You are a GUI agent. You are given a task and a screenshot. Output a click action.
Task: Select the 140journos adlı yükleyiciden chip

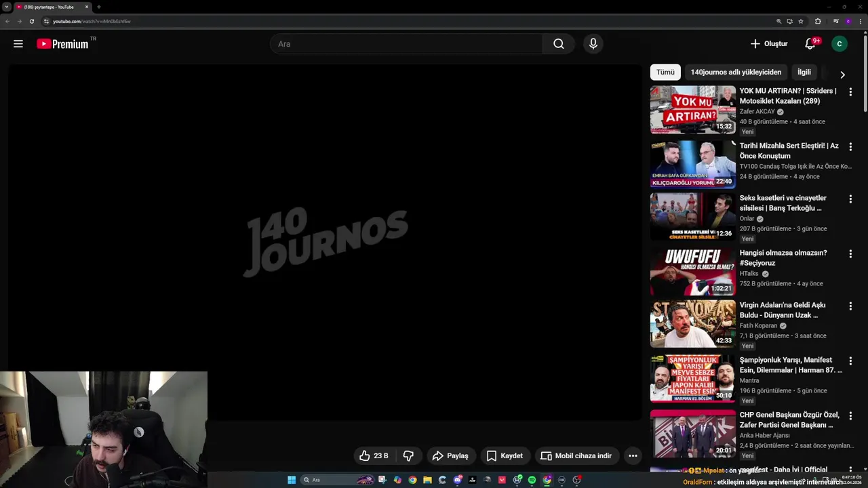tap(736, 72)
